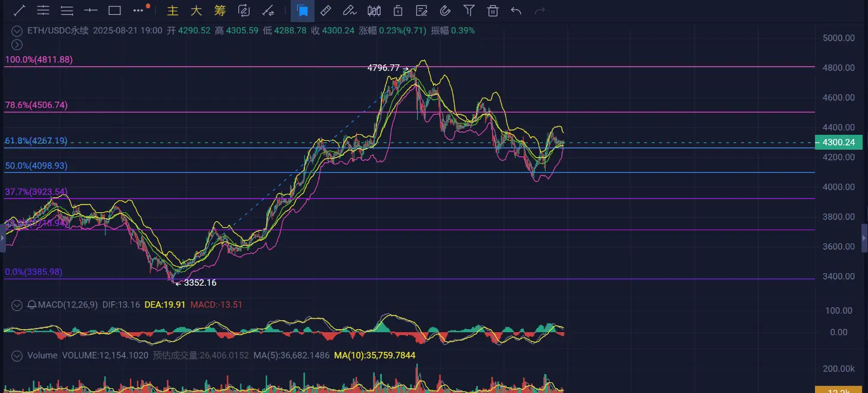Click the 主 indicator button
The height and width of the screenshot is (393, 868).
(x=173, y=10)
